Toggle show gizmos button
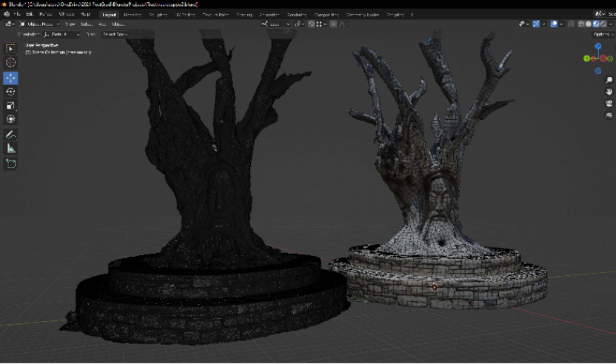 pyautogui.click(x=536, y=24)
